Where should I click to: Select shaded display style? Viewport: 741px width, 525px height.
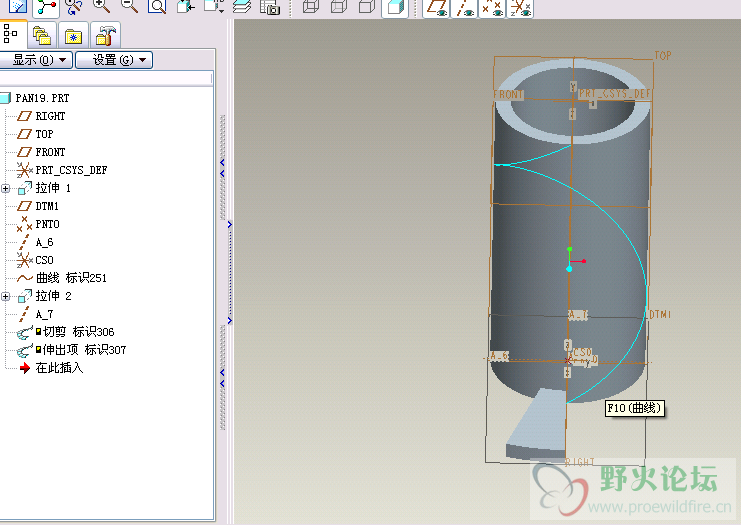click(x=395, y=8)
